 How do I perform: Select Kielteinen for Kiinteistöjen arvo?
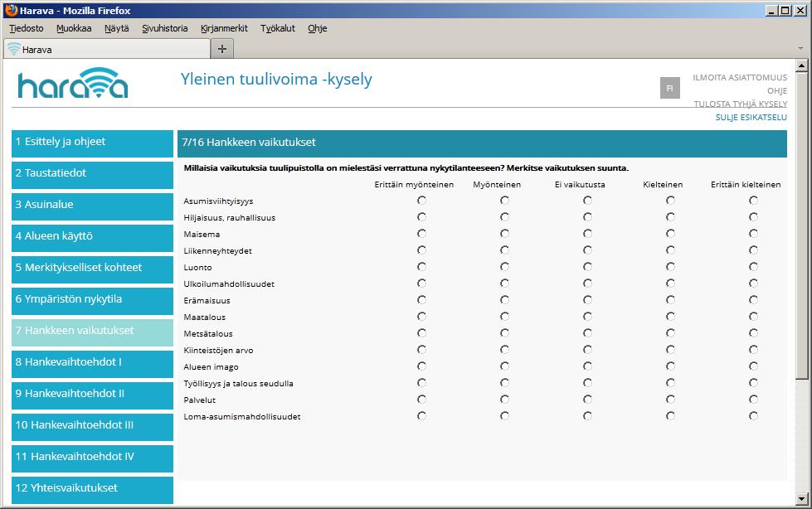(x=671, y=350)
